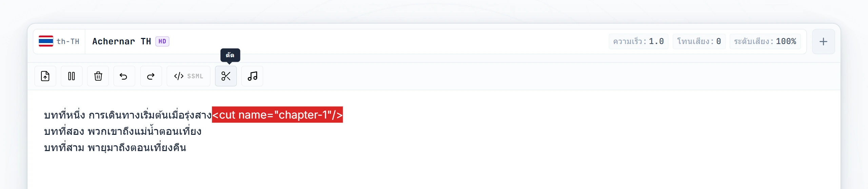Image resolution: width=868 pixels, height=189 pixels.
Task: Click on the บทที่สอง text line
Action: pyautogui.click(x=123, y=131)
